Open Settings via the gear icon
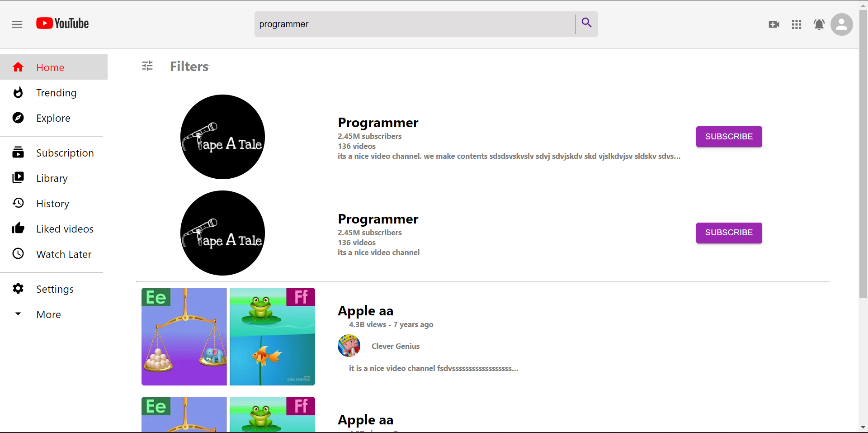868x433 pixels. coord(18,289)
